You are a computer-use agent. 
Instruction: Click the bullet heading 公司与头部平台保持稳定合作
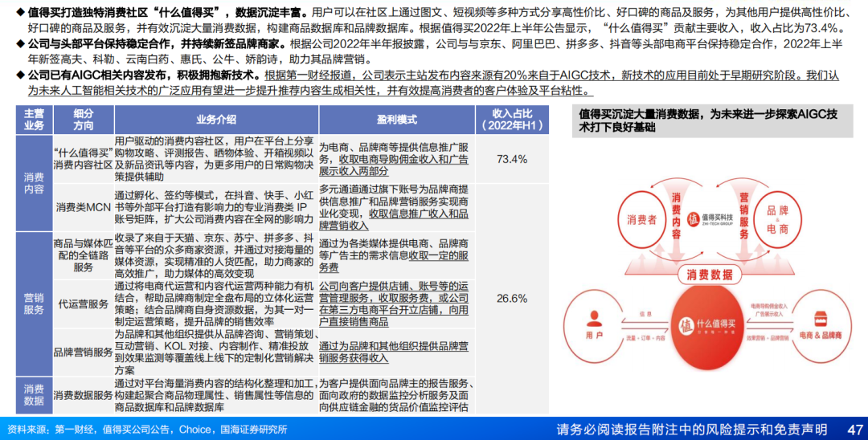158,43
